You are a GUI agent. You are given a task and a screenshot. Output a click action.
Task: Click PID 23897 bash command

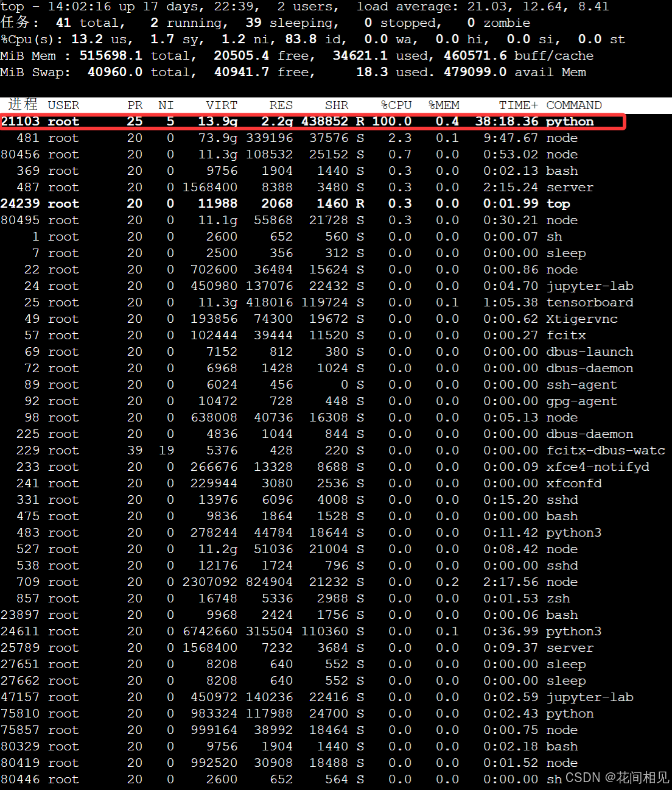point(562,615)
